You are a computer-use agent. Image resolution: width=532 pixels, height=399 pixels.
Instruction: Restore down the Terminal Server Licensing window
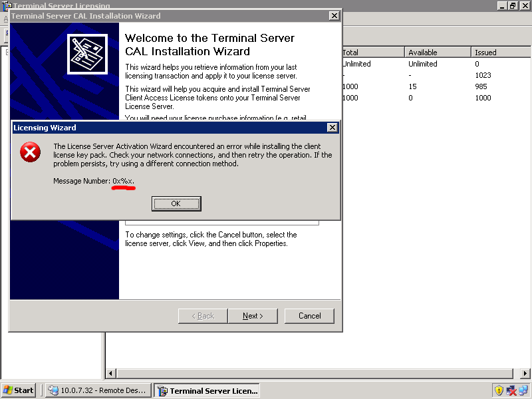(x=513, y=5)
